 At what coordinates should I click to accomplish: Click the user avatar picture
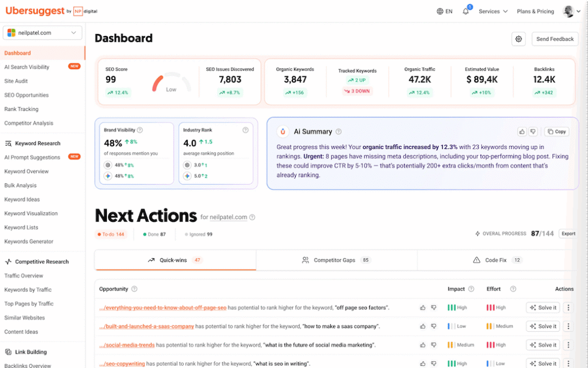point(568,11)
